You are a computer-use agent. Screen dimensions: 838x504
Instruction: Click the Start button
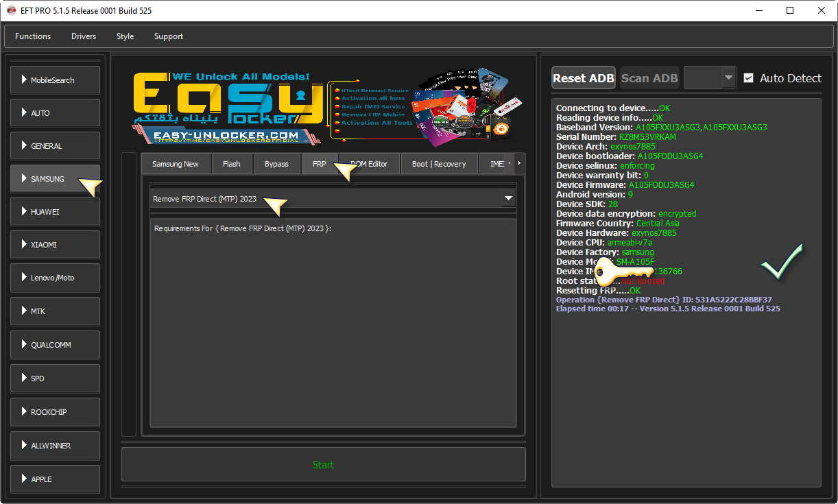click(x=324, y=465)
